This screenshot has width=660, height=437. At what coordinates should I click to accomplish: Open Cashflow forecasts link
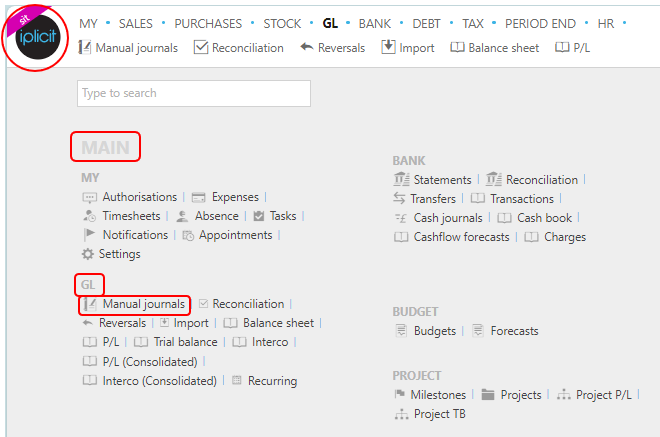(x=461, y=237)
